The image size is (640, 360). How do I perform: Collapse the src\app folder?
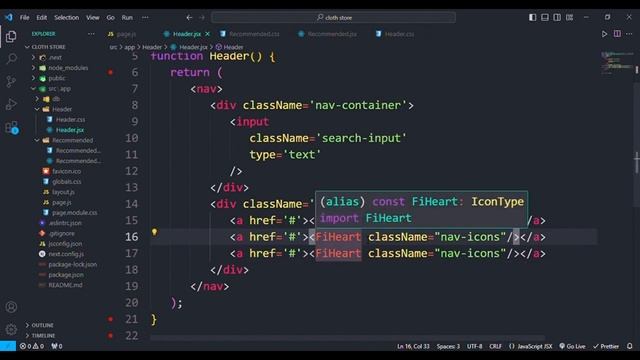[33, 89]
